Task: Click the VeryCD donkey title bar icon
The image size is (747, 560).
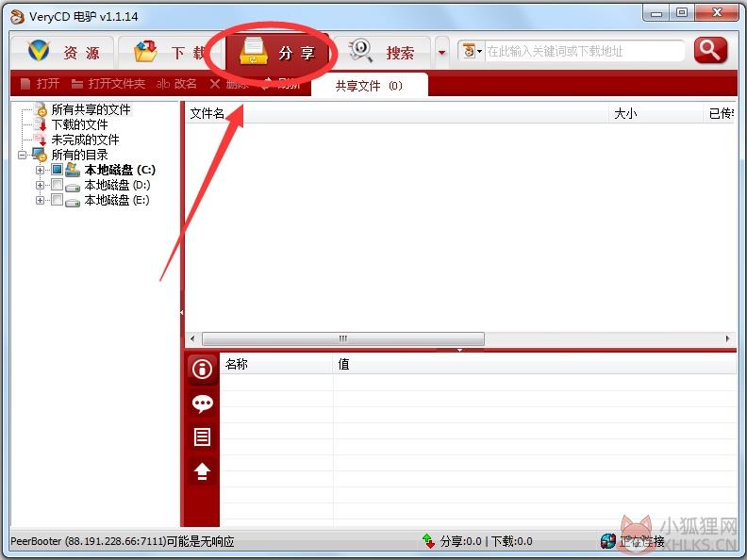Action: click(x=17, y=17)
